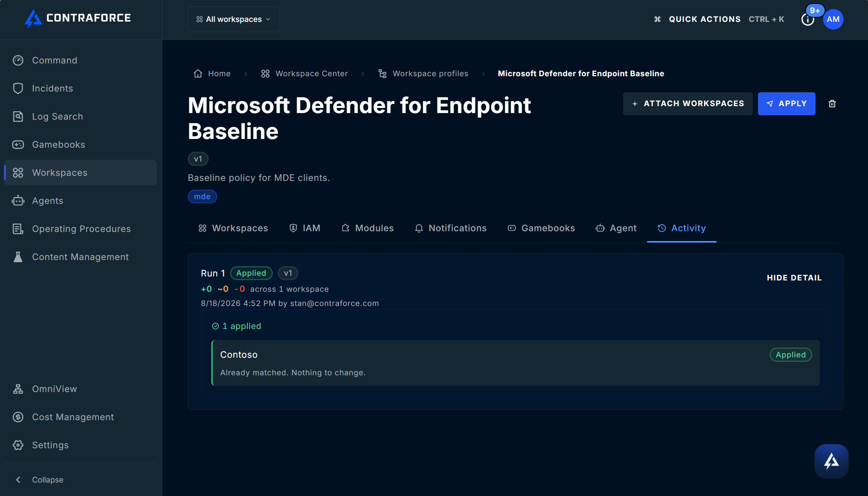Image resolution: width=868 pixels, height=496 pixels.
Task: Open Command in the sidebar
Action: pos(81,60)
